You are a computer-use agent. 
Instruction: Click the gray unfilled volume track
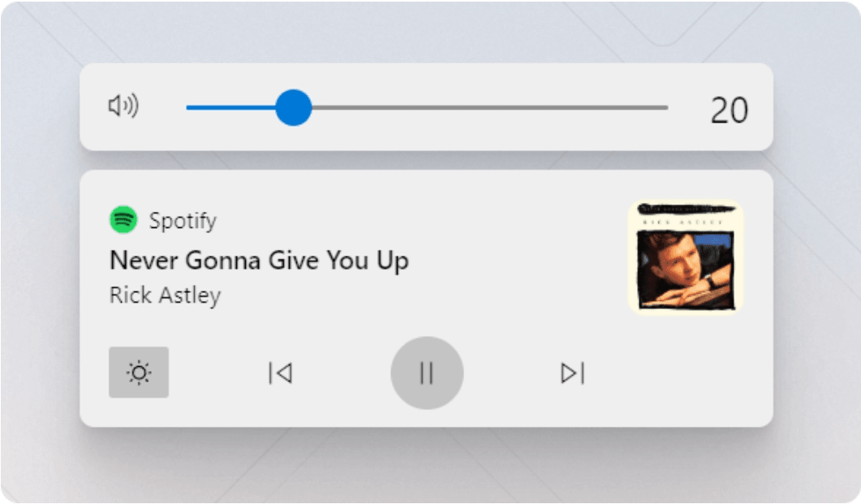click(490, 108)
